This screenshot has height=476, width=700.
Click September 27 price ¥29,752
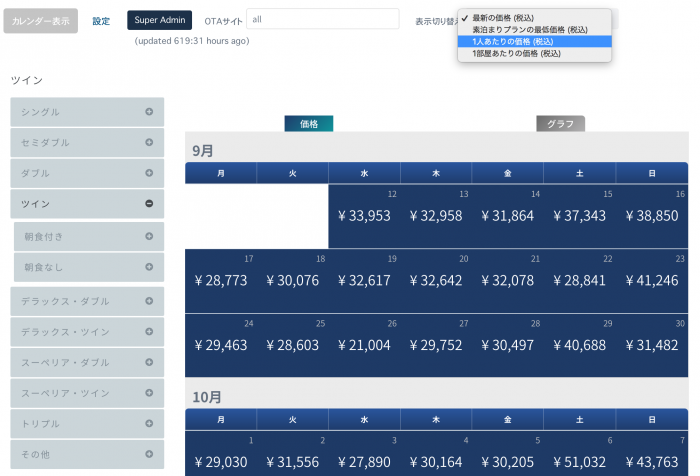(x=436, y=345)
